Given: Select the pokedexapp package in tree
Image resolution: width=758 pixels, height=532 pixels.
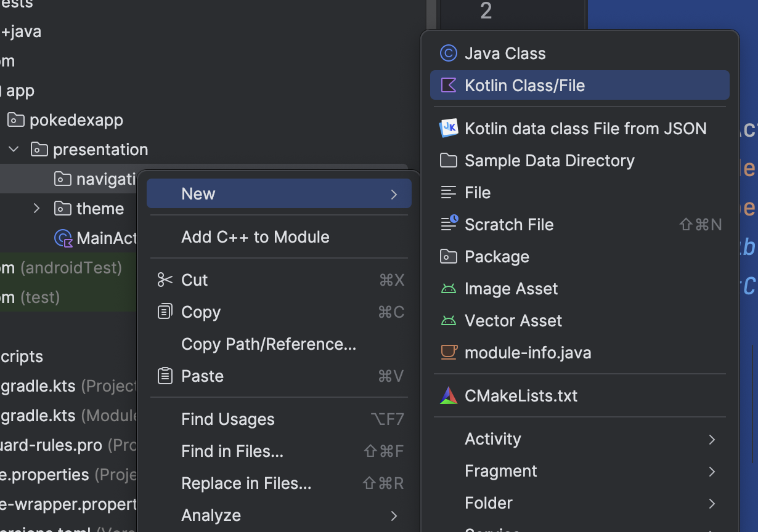Looking at the screenshot, I should click(x=76, y=120).
